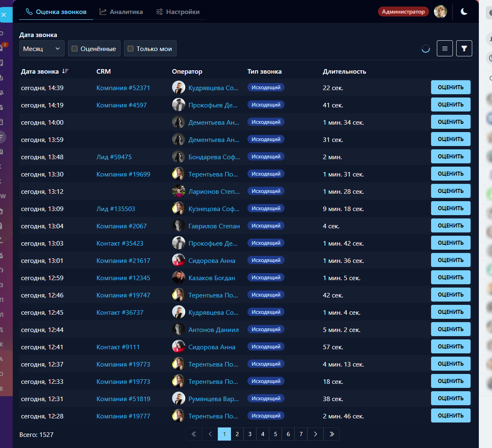The width and height of the screenshot is (492, 448).
Task: Switch to the Аналитика tab
Action: [x=121, y=12]
